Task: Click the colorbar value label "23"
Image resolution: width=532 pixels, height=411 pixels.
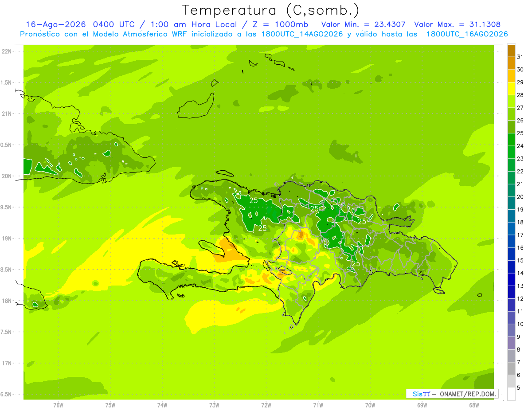Action: [520, 159]
